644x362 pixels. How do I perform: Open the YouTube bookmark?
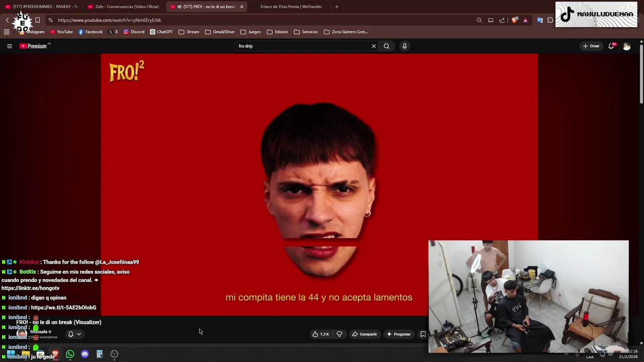tap(61, 32)
